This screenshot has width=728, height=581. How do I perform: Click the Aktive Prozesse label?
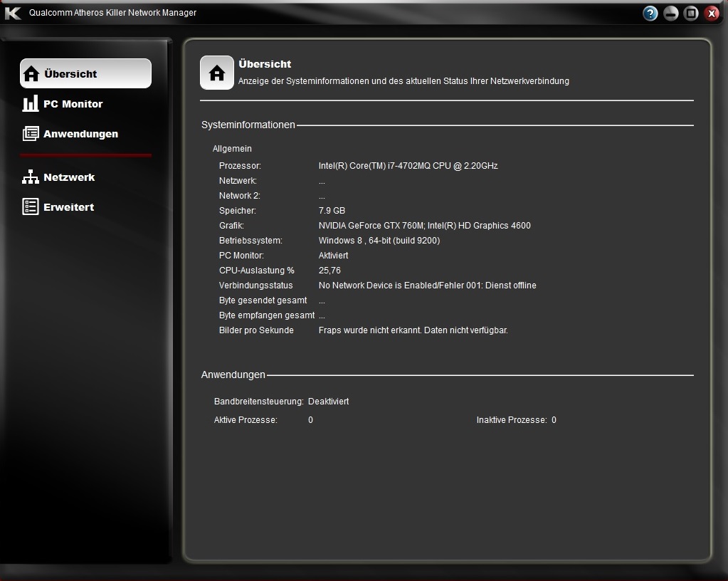point(246,420)
